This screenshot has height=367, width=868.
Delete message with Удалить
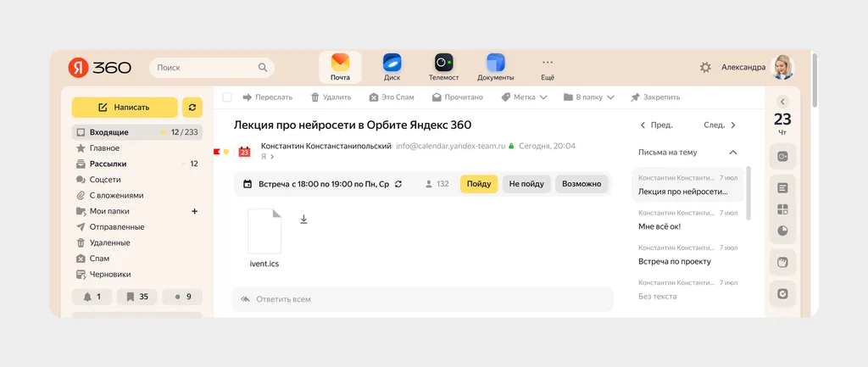(x=331, y=97)
